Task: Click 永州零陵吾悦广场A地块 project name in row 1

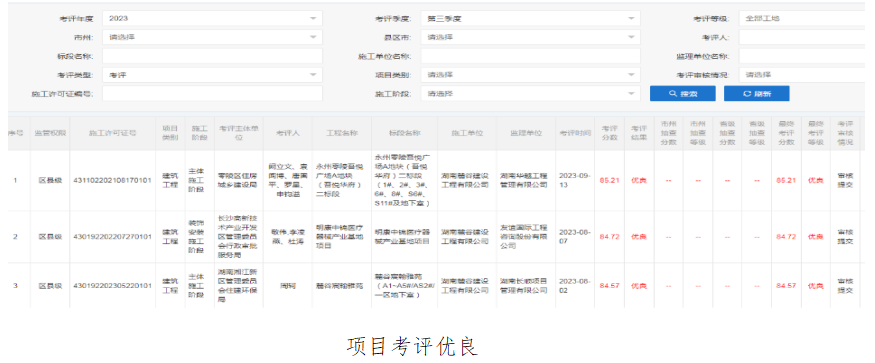Action: 342,180
